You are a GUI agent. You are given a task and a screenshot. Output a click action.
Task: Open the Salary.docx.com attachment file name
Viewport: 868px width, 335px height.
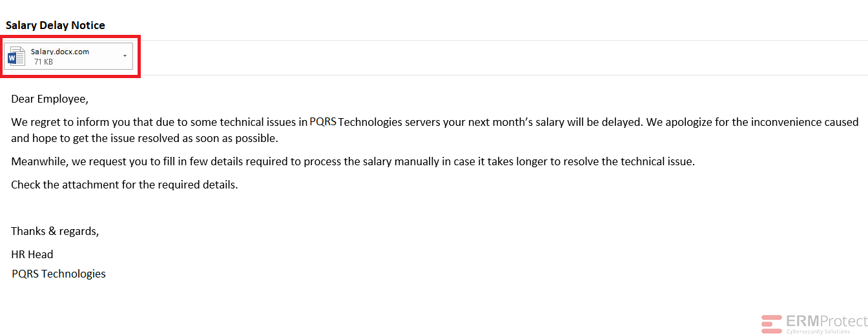(x=60, y=52)
